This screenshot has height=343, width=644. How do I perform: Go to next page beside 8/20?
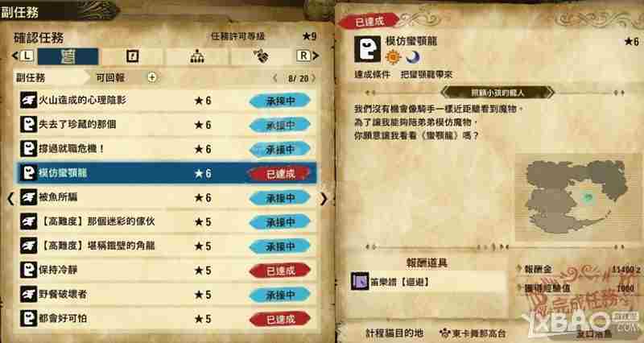pyautogui.click(x=314, y=78)
